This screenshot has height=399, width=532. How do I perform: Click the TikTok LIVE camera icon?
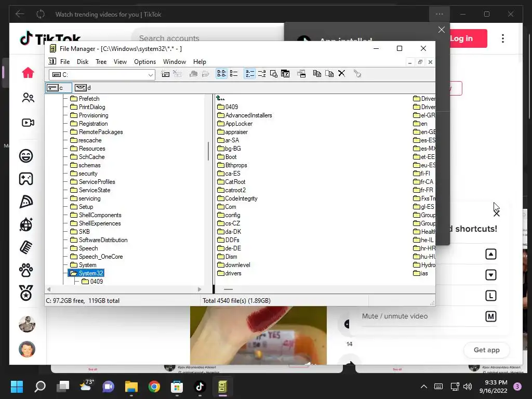coord(28,123)
